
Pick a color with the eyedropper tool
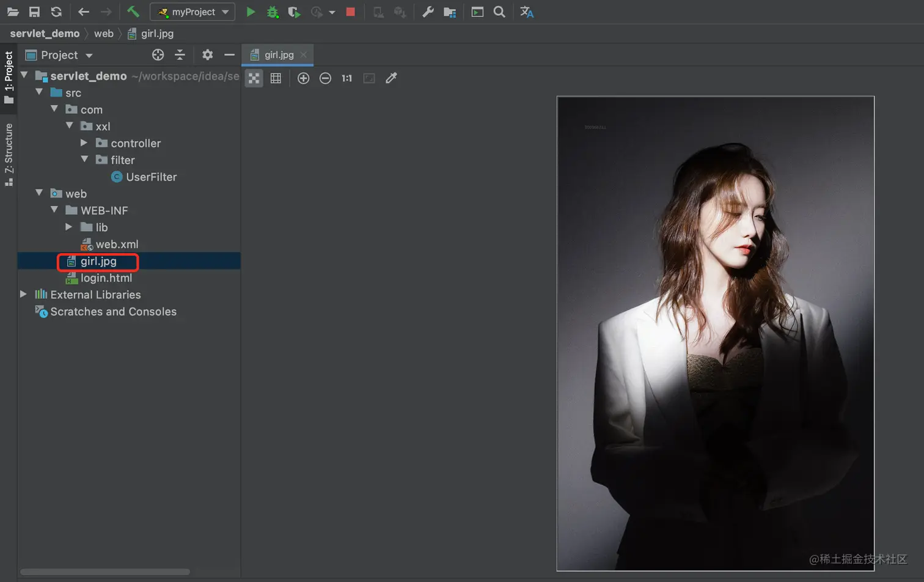[x=391, y=78]
